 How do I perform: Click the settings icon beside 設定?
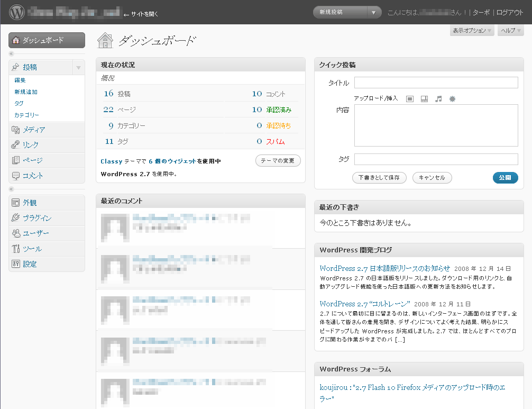(16, 263)
